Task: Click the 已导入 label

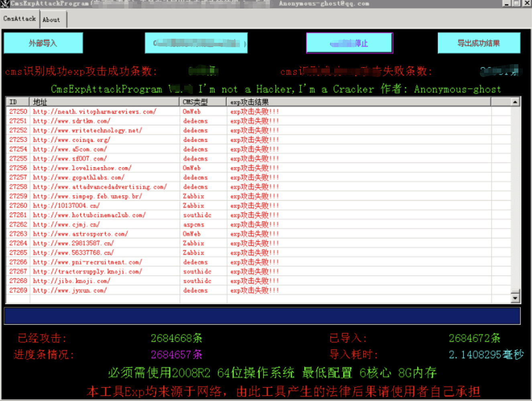Action: coord(348,338)
